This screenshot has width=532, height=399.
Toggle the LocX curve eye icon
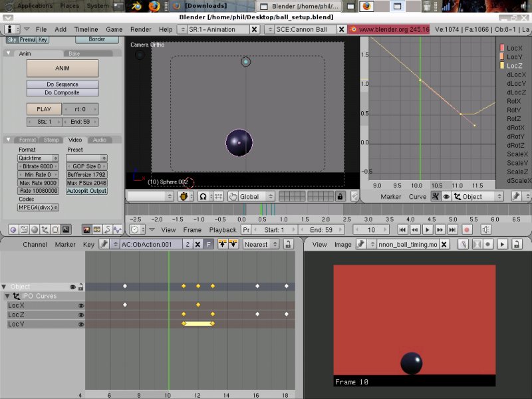tap(80, 306)
